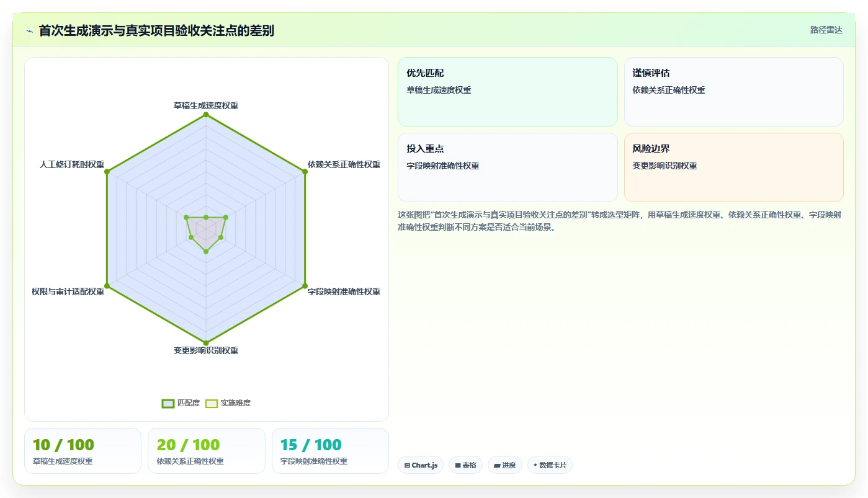The height and width of the screenshot is (498, 868).
Task: Click radar axis label 草稿生成速度权重
Action: tap(206, 105)
